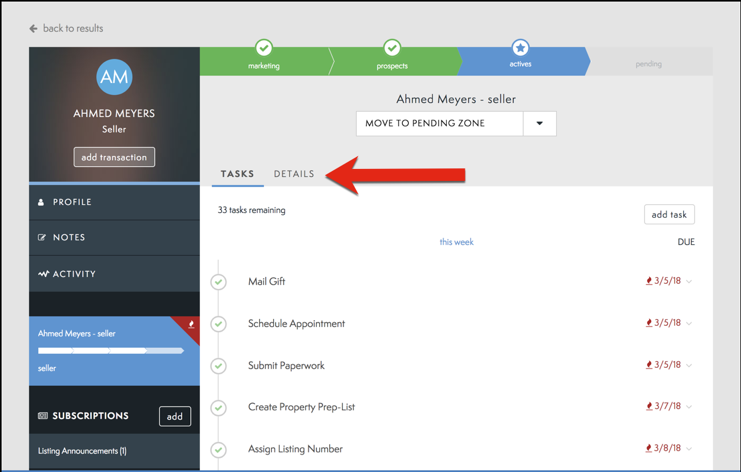The height and width of the screenshot is (472, 741).
Task: Open Listing Announcements subscription item
Action: click(82, 451)
